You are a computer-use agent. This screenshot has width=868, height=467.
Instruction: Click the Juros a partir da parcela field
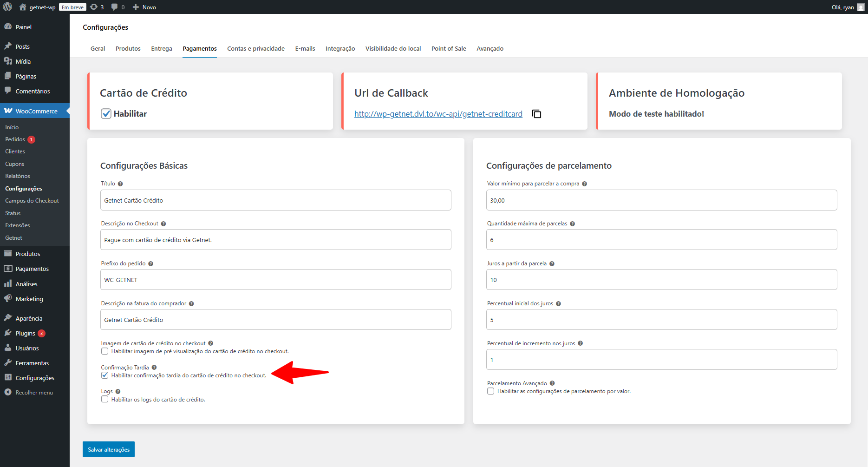662,280
